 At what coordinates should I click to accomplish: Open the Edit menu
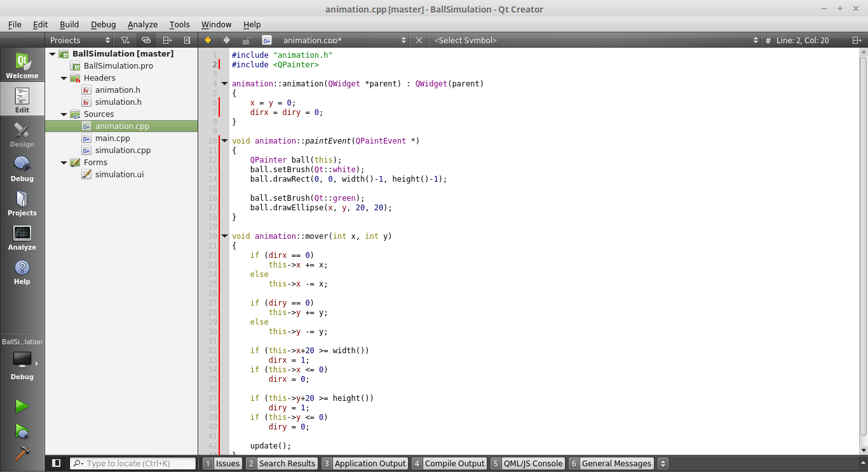41,24
